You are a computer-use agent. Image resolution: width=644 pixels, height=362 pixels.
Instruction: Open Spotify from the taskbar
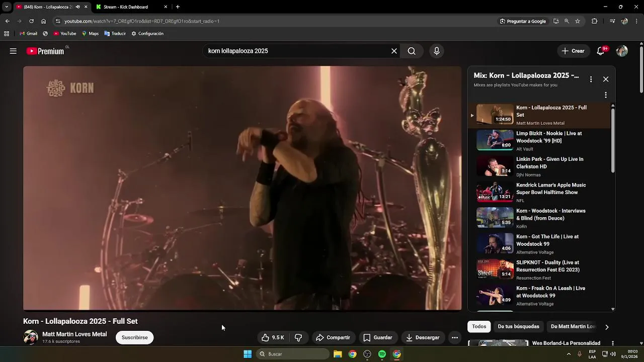tap(382, 354)
